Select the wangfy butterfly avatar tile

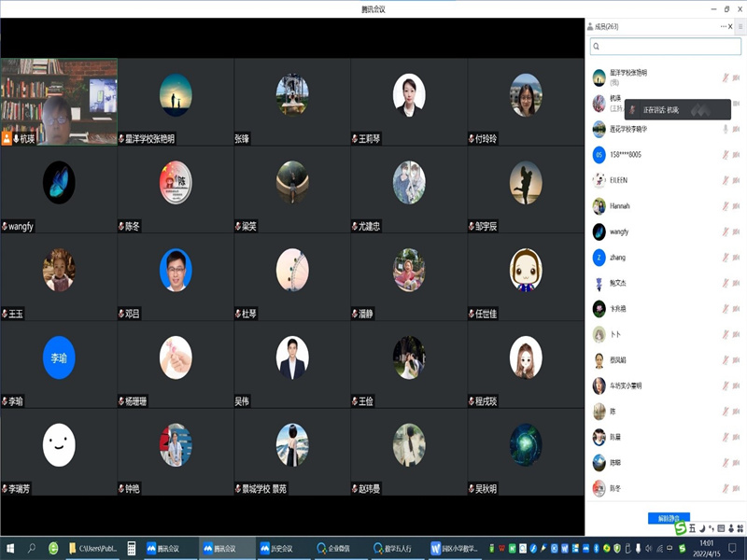click(x=59, y=189)
